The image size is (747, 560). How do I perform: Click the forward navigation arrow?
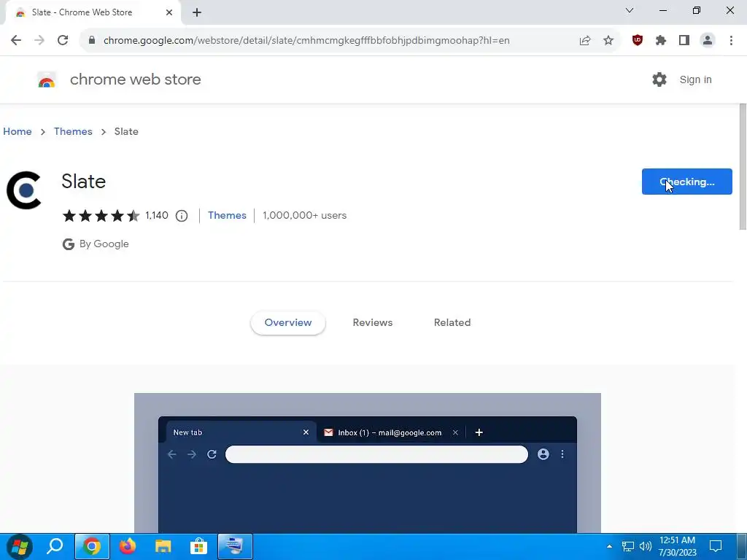(39, 41)
